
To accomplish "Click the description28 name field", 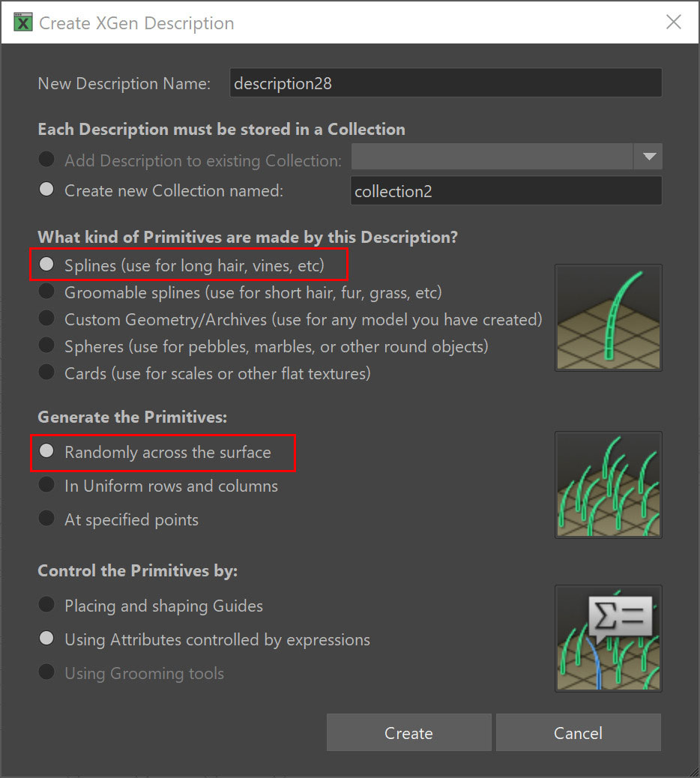I will (x=445, y=82).
